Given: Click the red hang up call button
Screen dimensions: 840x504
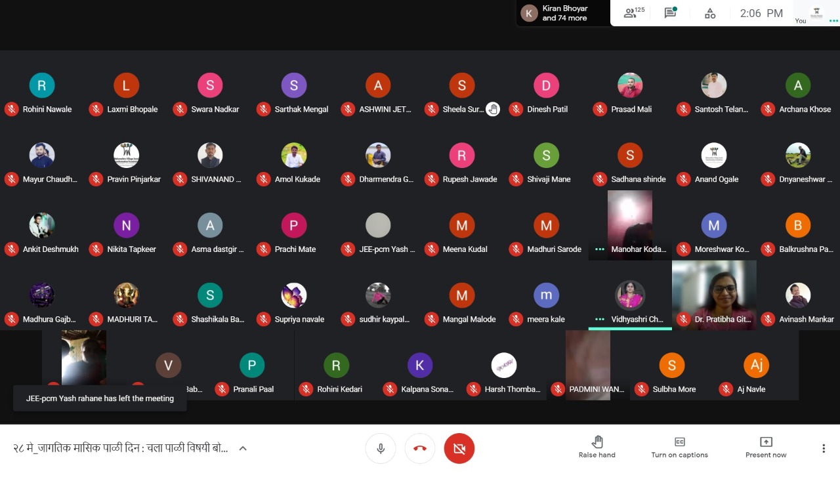Looking at the screenshot, I should (420, 449).
